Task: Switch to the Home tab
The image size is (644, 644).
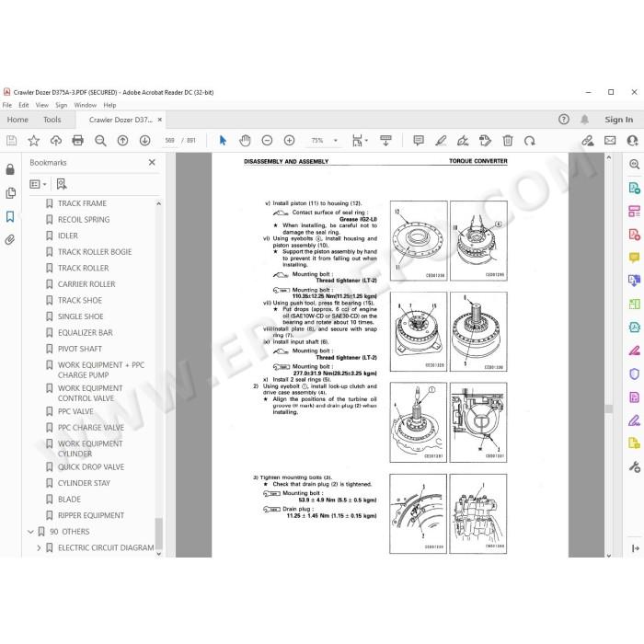Action: pos(17,120)
